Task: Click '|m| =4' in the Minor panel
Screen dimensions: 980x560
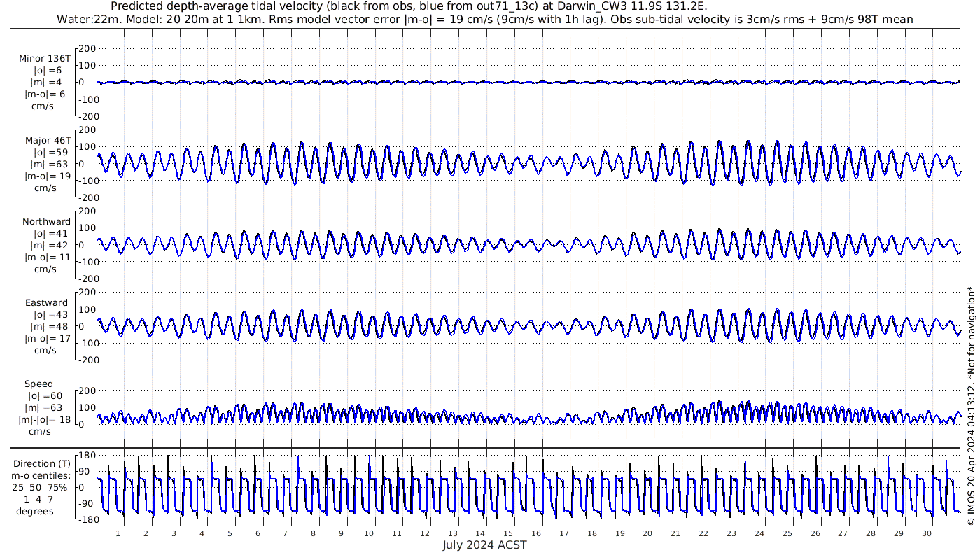Action: click(47, 82)
